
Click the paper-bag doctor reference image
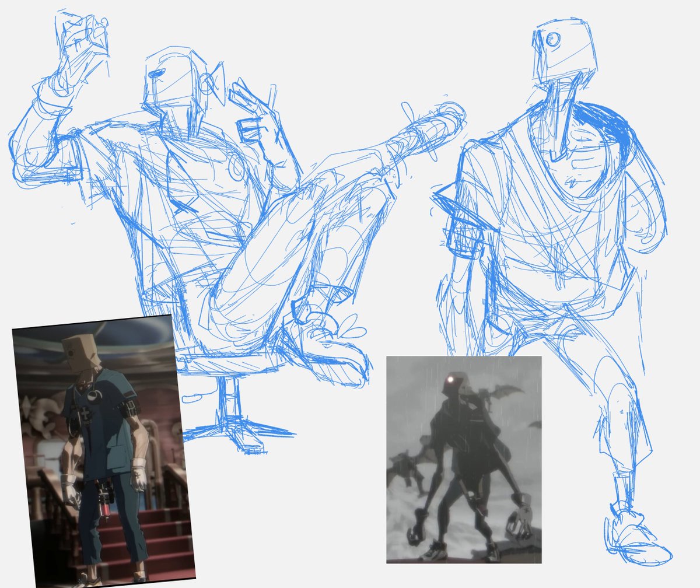point(104,452)
